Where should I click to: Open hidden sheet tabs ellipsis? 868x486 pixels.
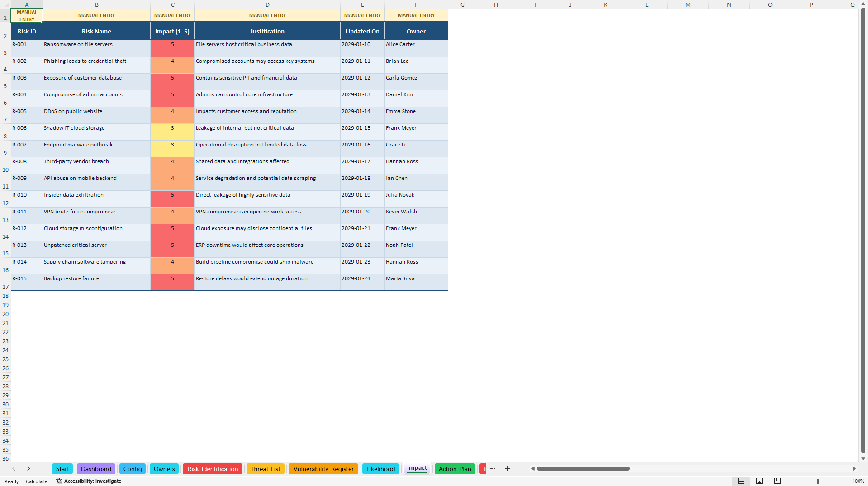pyautogui.click(x=493, y=469)
